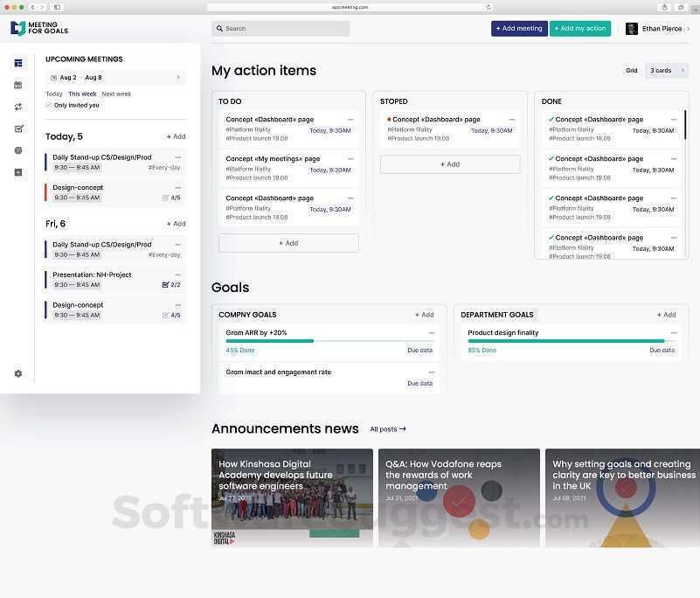Image resolution: width=700 pixels, height=598 pixels.
Task: Open All posts in Announcements news
Action: coord(387,428)
